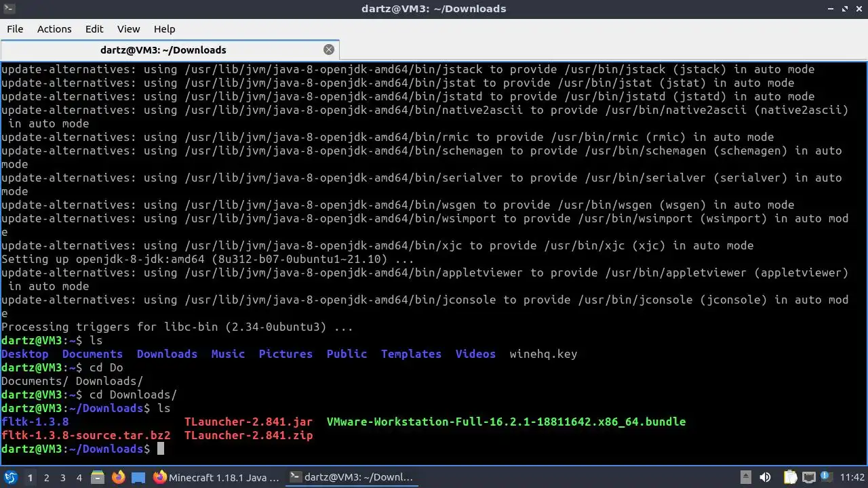868x488 pixels.
Task: Click the update-alternatives appletviewer line
Action: (425, 279)
